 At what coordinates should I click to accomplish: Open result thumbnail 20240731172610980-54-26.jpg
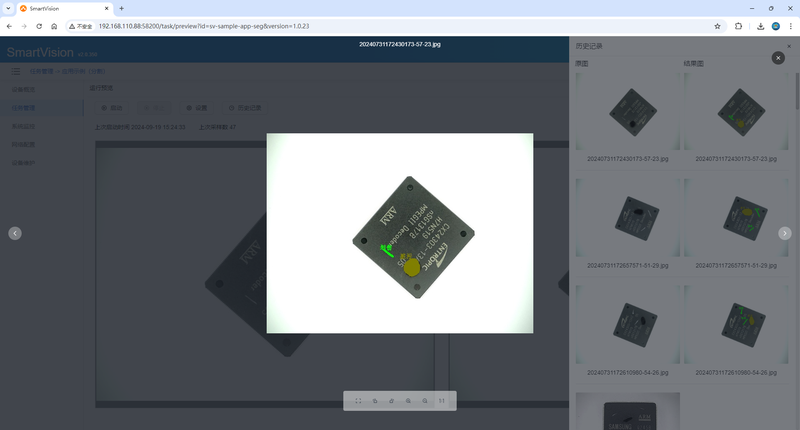(736, 324)
